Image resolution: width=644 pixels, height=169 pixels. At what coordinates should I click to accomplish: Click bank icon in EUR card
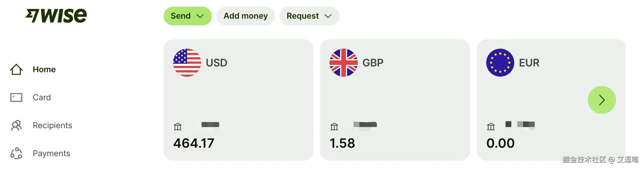tap(491, 126)
